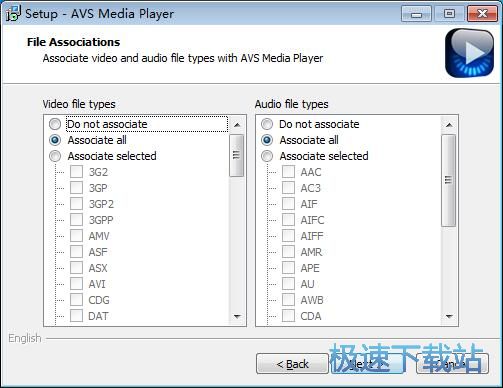Viewport: 503px width, 388px height.
Task: Tick the ASF video checkbox
Action: [x=76, y=252]
